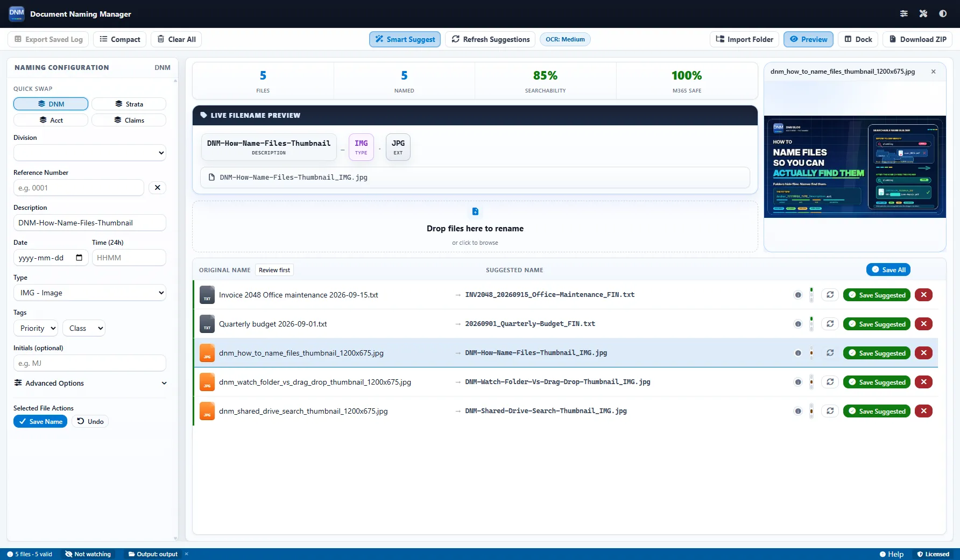This screenshot has width=960, height=560.
Task: Click the Description input field
Action: [90, 223]
